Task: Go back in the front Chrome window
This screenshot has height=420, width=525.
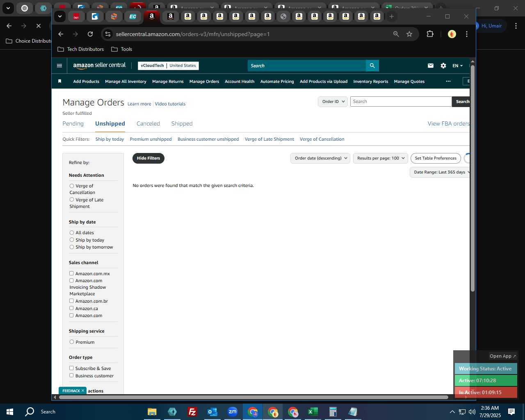Action: point(61,34)
